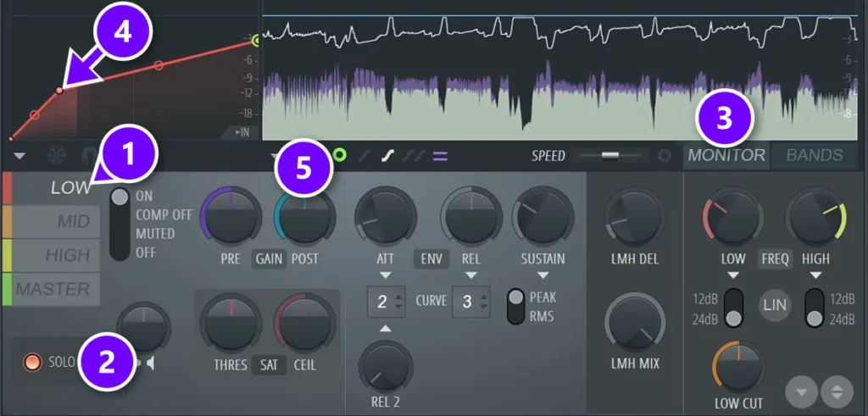Toggle the PEAK / RMS switch

[515, 307]
